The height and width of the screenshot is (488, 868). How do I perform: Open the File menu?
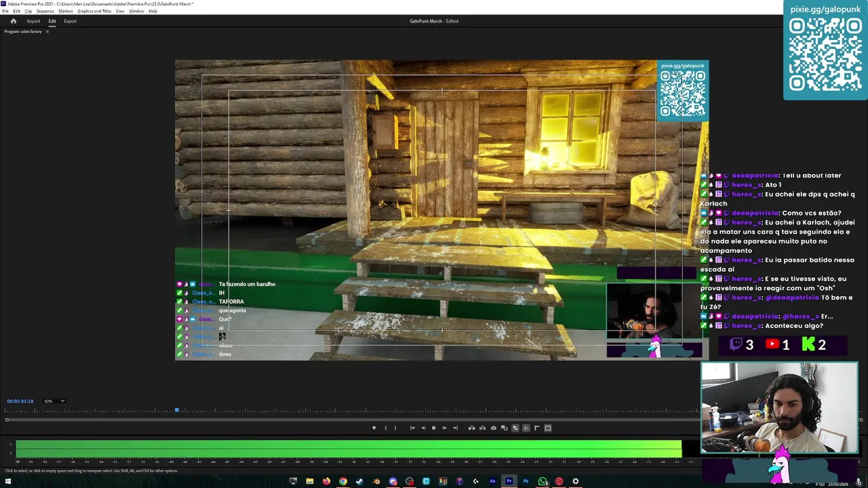pyautogui.click(x=5, y=11)
